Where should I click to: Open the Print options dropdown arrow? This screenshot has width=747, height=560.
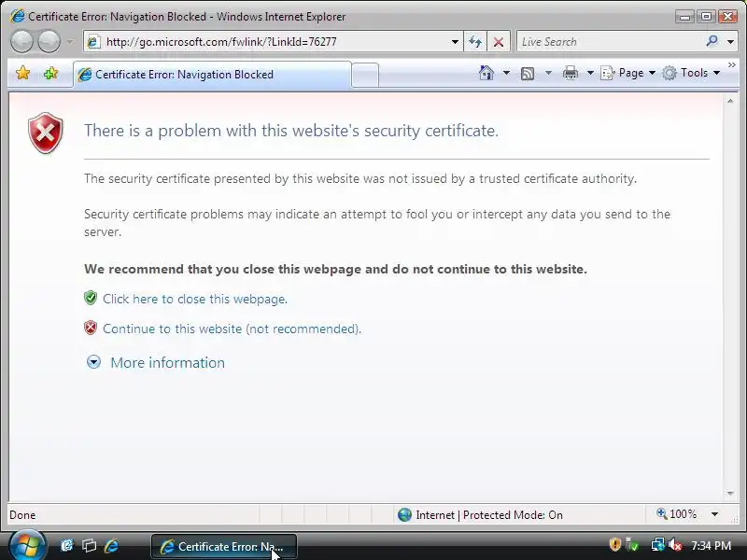click(x=590, y=73)
